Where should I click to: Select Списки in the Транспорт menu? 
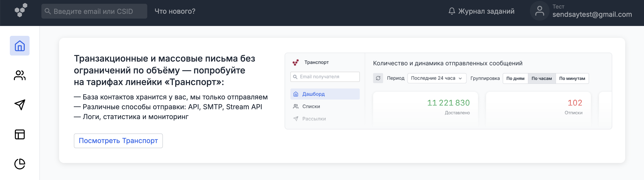click(x=311, y=107)
